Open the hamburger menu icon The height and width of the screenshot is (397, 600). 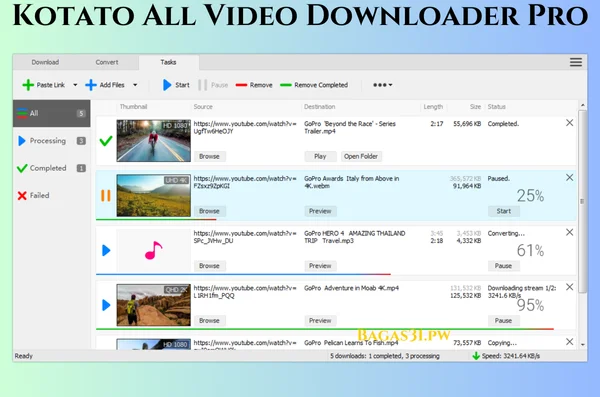(x=576, y=62)
